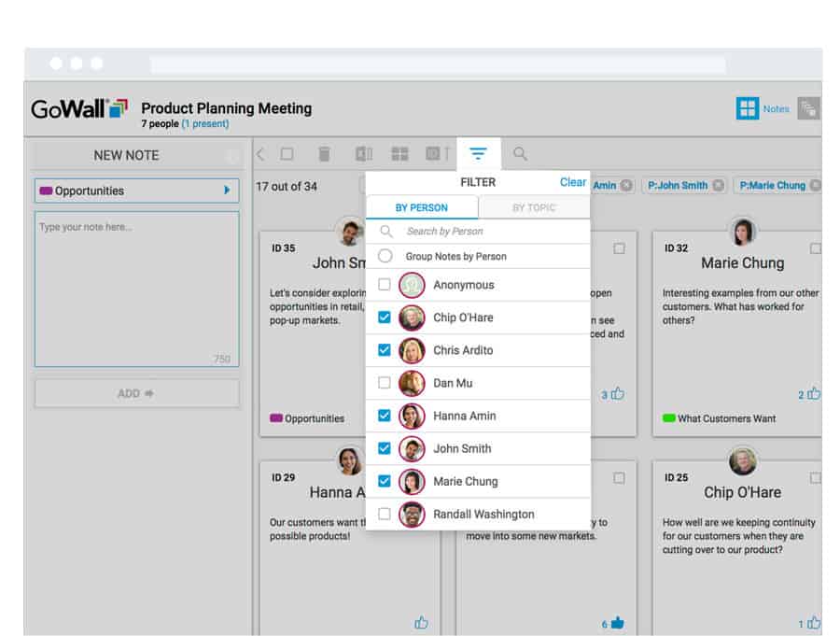The height and width of the screenshot is (636, 840).
Task: Check the Randall Washington checkbox
Action: [385, 514]
